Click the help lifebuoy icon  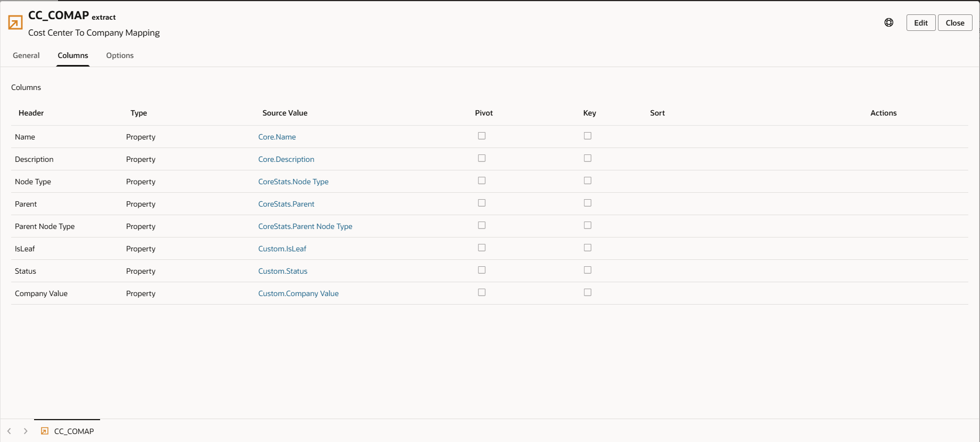coord(889,22)
